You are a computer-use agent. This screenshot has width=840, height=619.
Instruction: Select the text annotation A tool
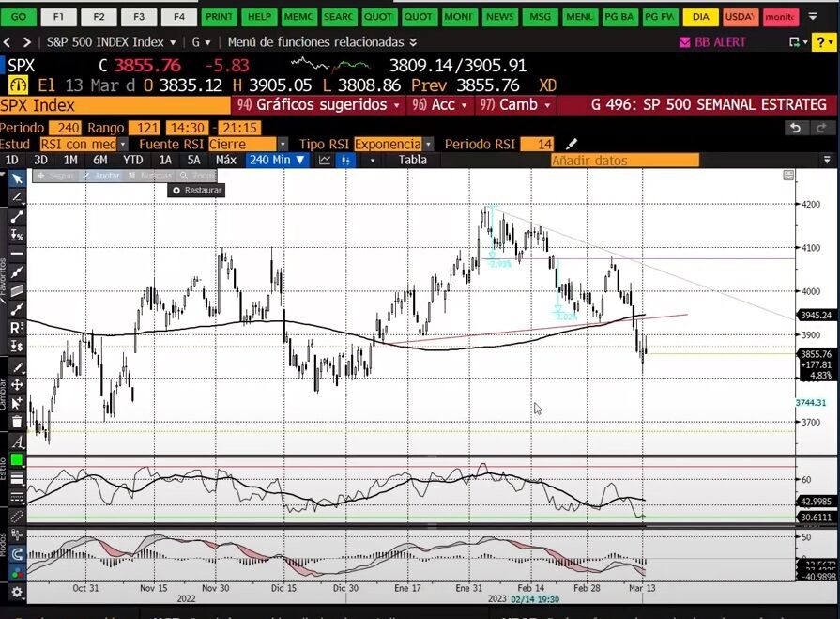pos(17,442)
